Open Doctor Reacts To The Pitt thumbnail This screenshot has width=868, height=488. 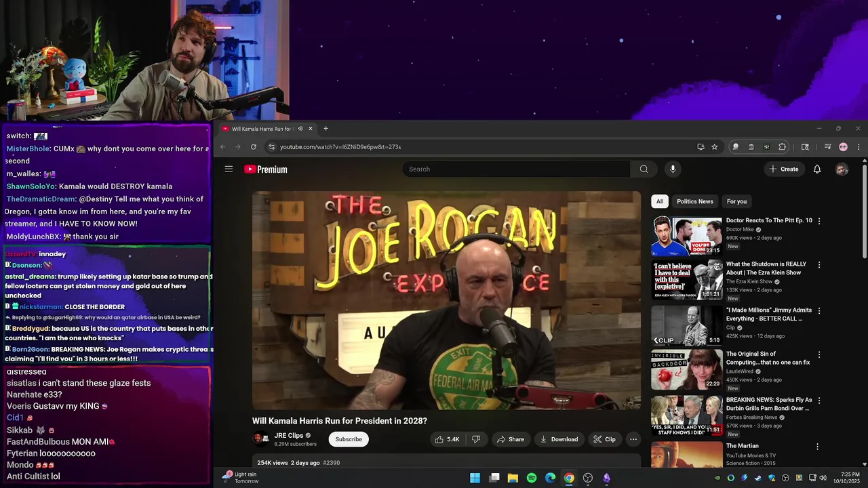click(687, 236)
